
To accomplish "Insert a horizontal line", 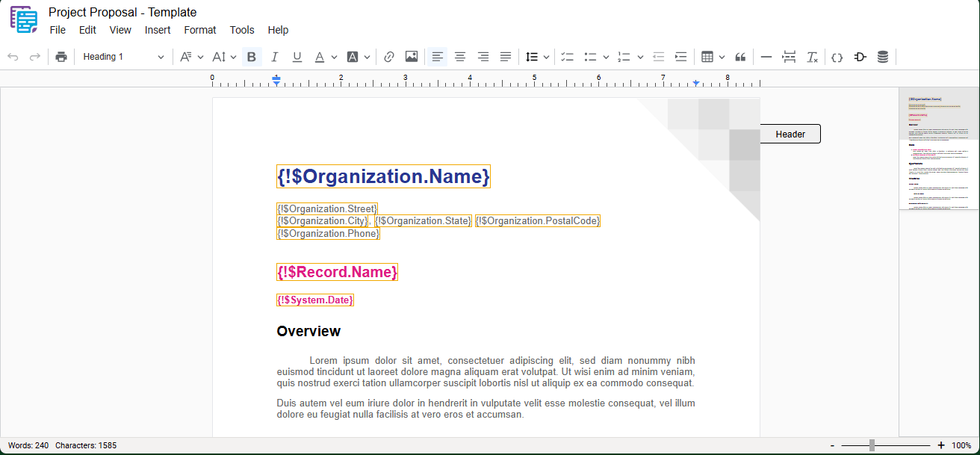I will (x=766, y=57).
